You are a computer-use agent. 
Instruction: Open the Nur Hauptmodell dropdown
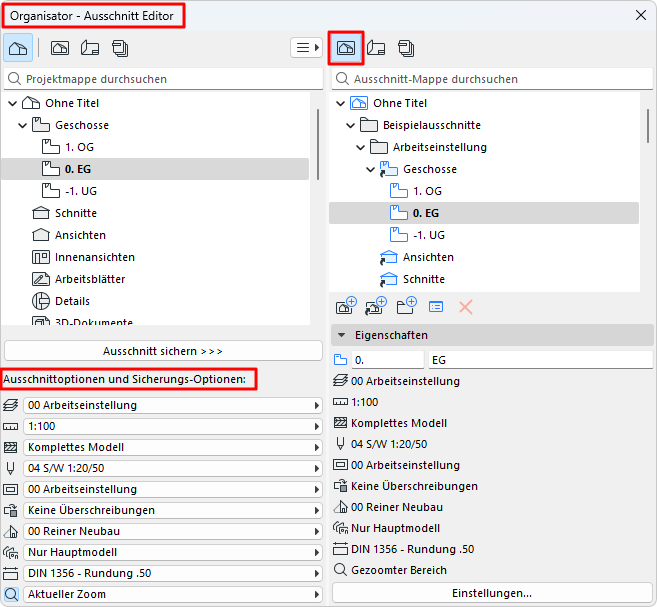[173, 552]
